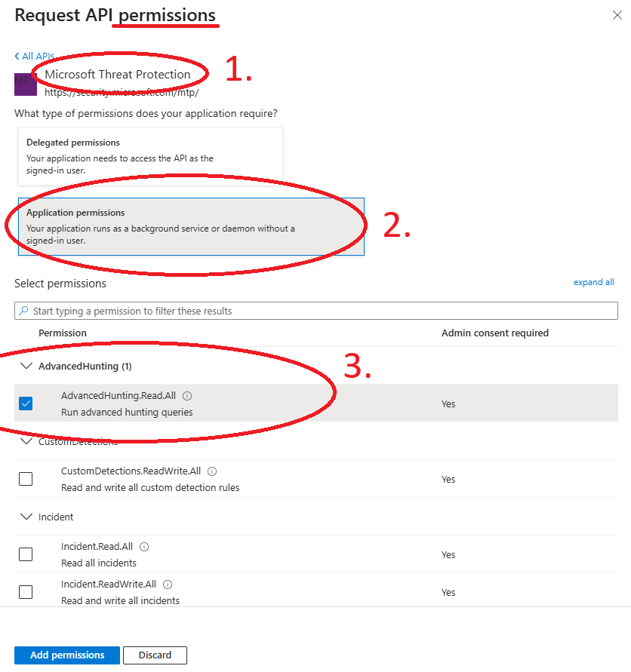Viewport: 631px width, 672px height.
Task: Select the Application permissions card
Action: 191,226
